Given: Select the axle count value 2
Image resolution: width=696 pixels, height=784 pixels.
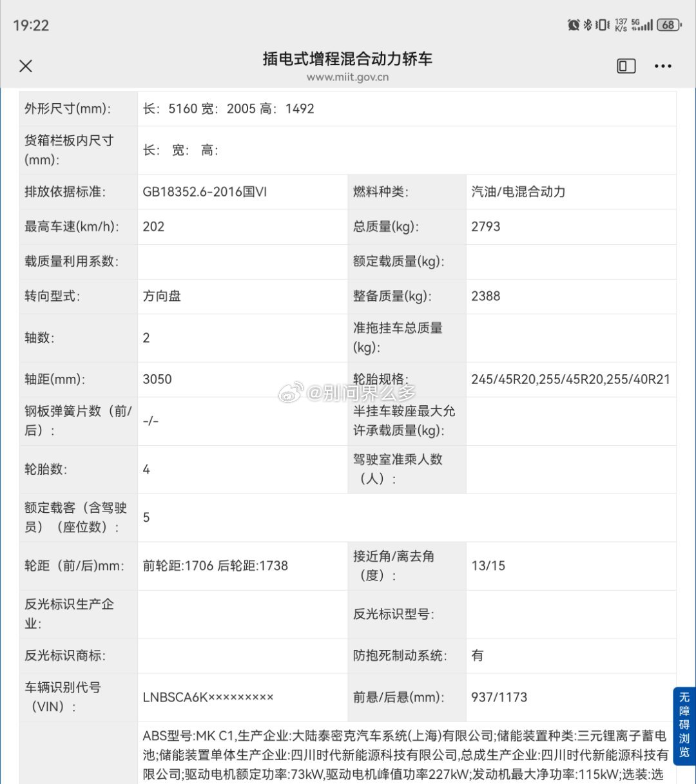Looking at the screenshot, I should pyautogui.click(x=146, y=338).
